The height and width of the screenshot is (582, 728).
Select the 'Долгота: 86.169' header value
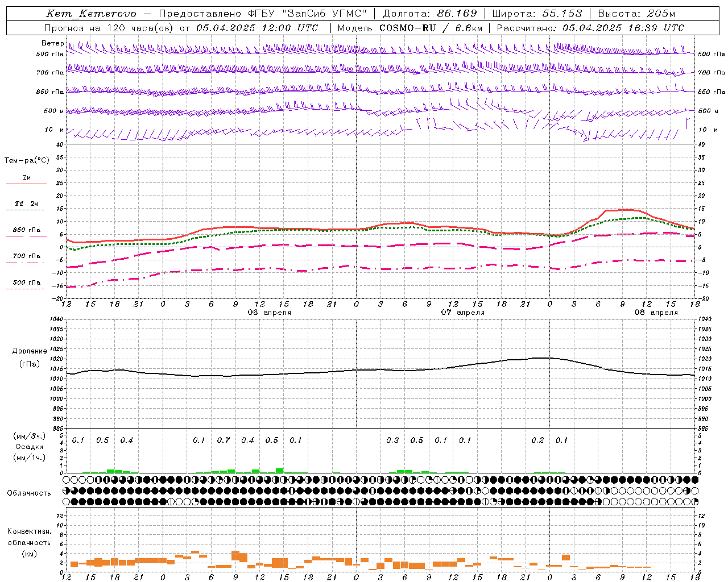click(x=430, y=14)
